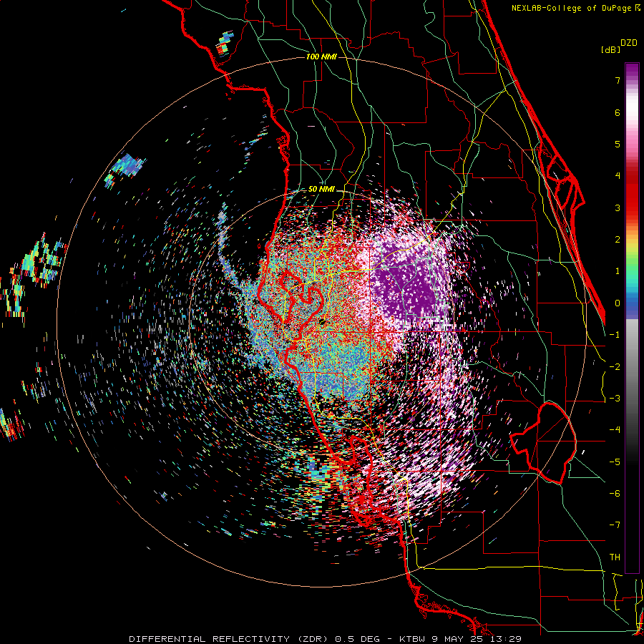Click the NEXLAB-College of DuPage credit text

(575, 8)
